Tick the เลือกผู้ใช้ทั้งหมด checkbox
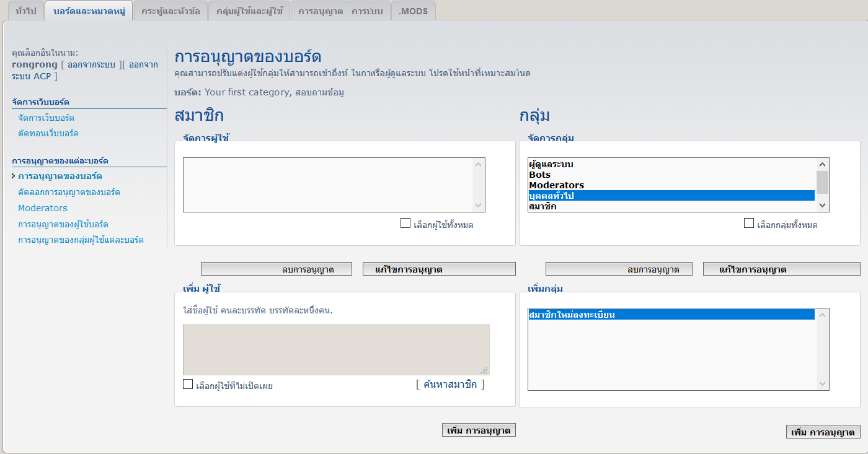The width and height of the screenshot is (868, 454). click(405, 224)
